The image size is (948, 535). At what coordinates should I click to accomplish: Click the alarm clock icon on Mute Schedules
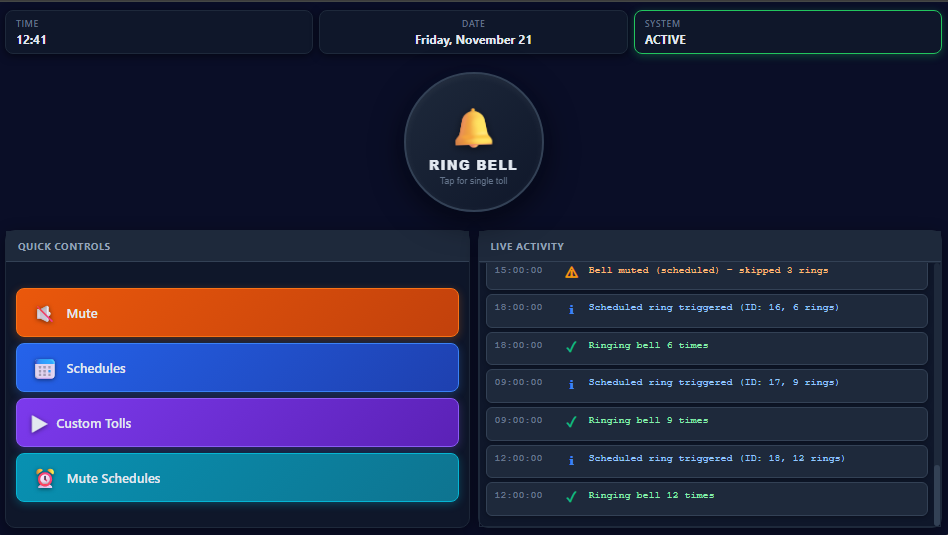point(44,479)
